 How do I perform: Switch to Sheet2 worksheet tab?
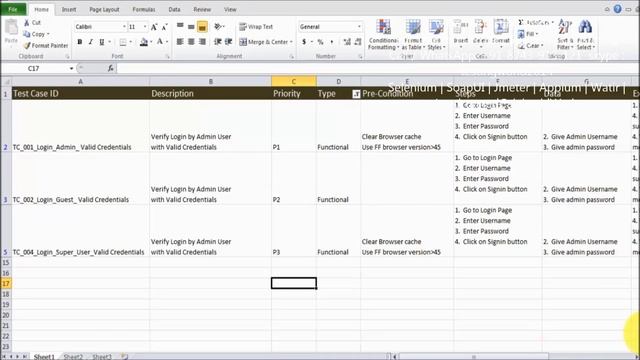[x=73, y=357]
